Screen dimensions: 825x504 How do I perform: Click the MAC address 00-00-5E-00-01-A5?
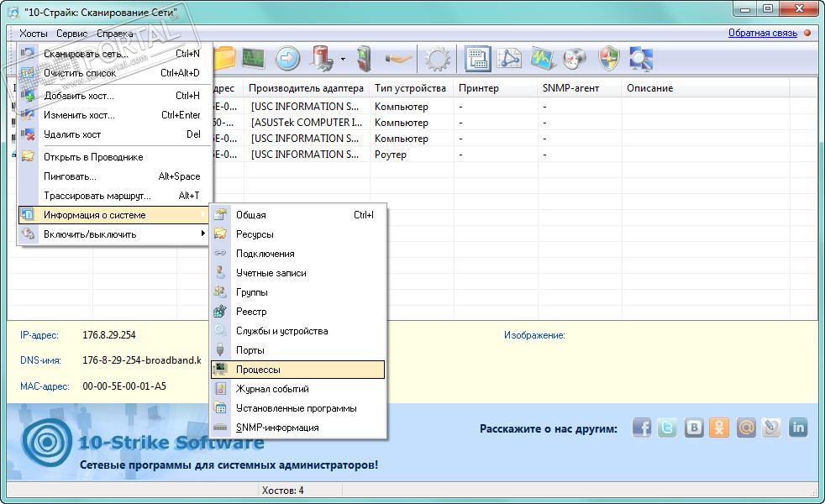tap(124, 386)
